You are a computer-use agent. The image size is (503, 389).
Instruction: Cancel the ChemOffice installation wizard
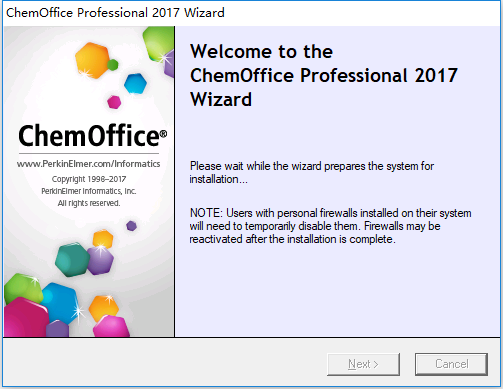[x=451, y=364]
